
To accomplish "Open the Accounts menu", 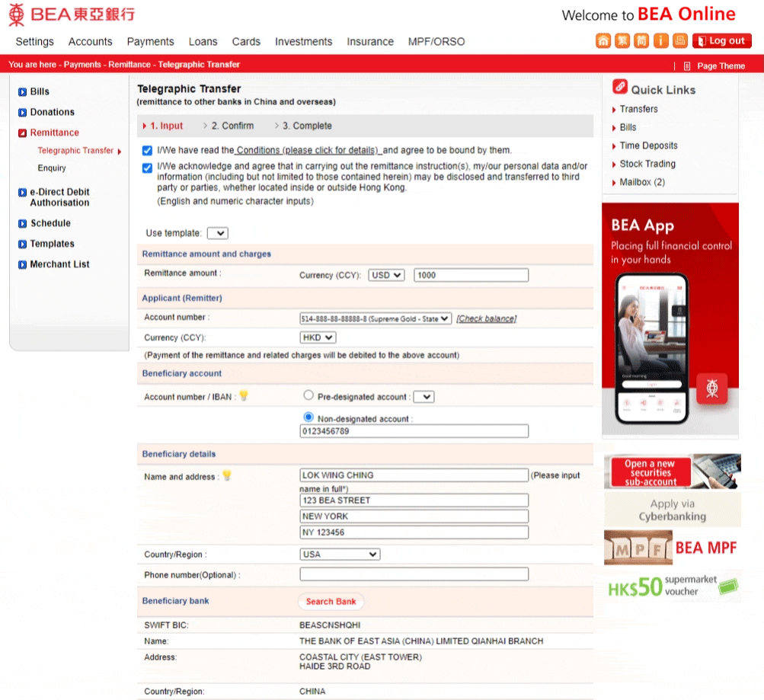I will [x=90, y=42].
